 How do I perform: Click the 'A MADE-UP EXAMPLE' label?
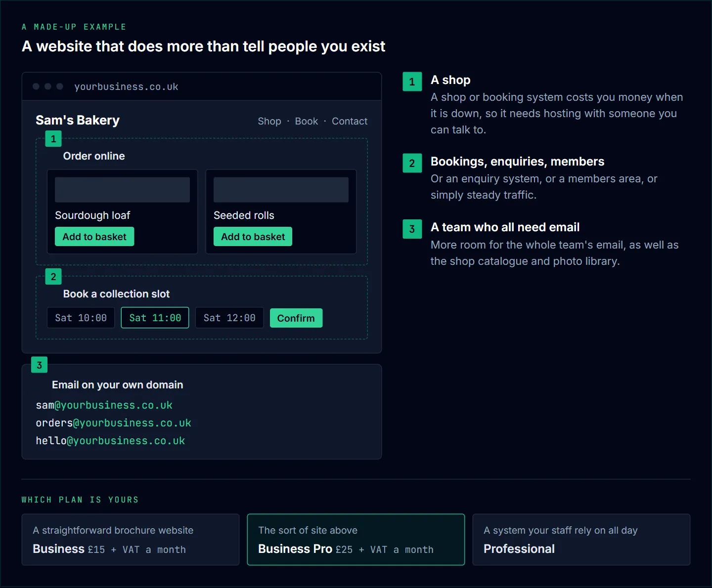74,27
